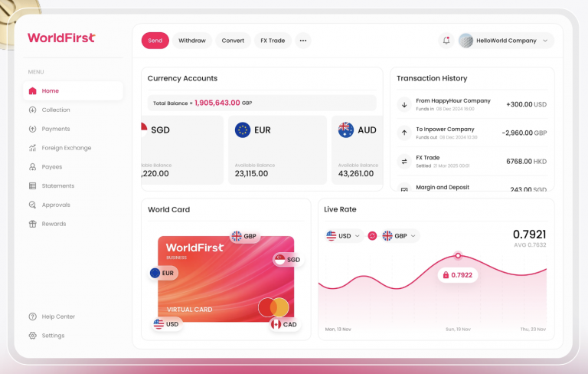This screenshot has width=588, height=374.
Task: Open Statements in the sidebar
Action: point(73,186)
